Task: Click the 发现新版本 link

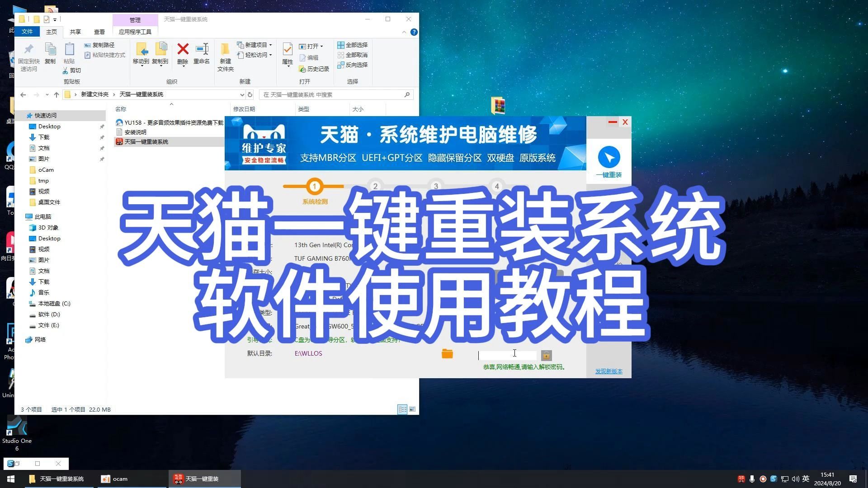Action: pos(609,371)
